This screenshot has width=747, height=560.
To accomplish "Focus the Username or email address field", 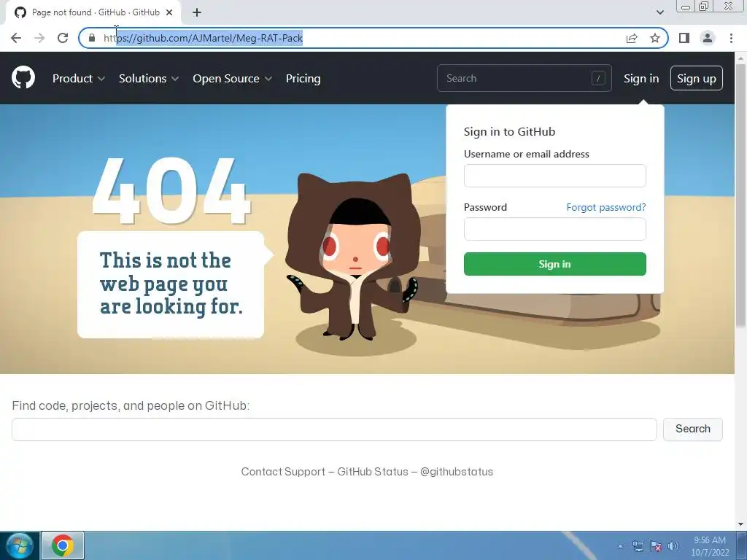I will coord(555,176).
